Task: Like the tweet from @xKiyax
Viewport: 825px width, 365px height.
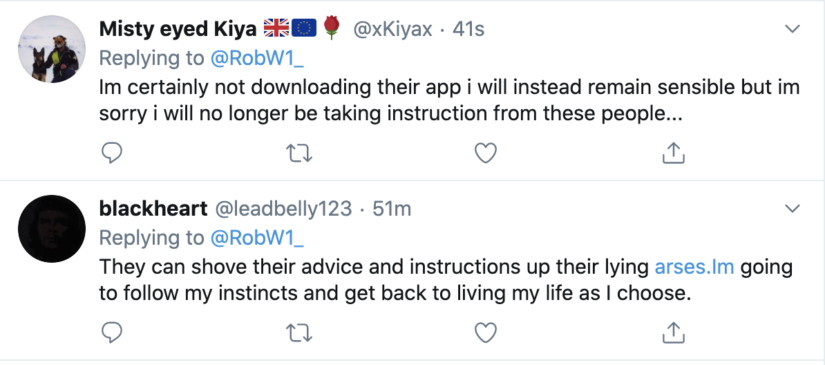Action: [486, 153]
